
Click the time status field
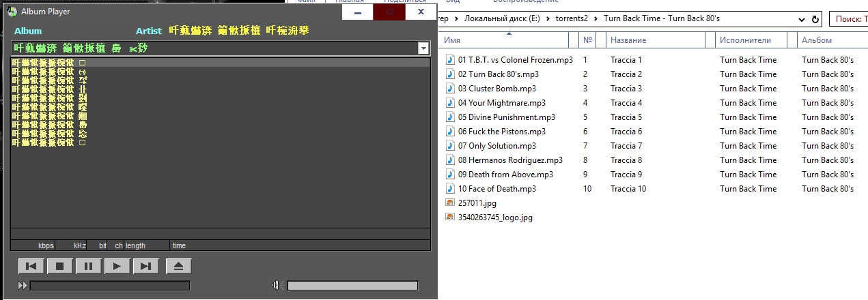pos(179,245)
